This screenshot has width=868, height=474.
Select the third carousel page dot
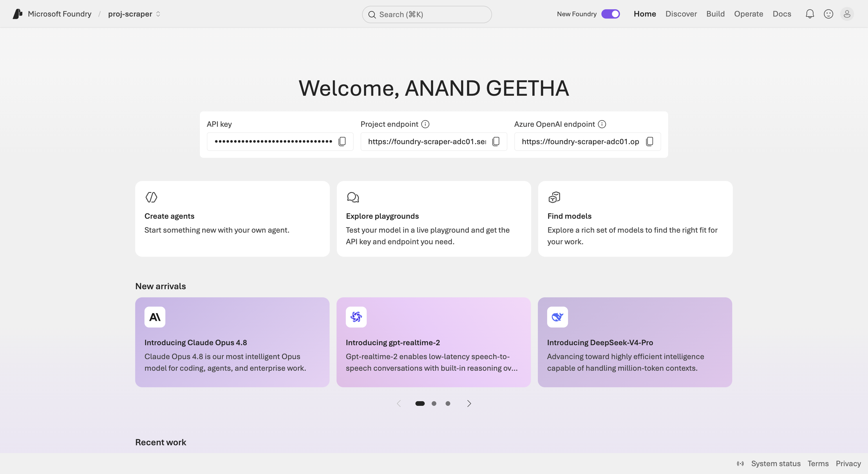pos(448,403)
